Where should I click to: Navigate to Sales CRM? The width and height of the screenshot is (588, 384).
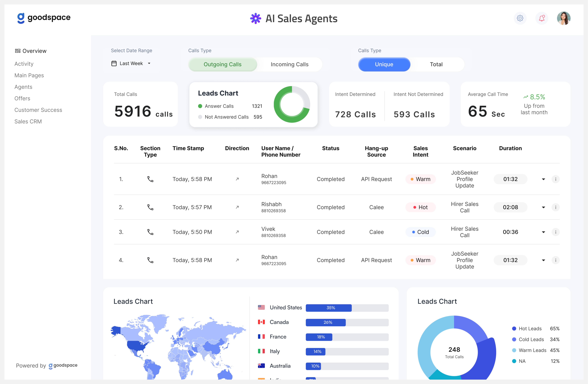(x=28, y=121)
